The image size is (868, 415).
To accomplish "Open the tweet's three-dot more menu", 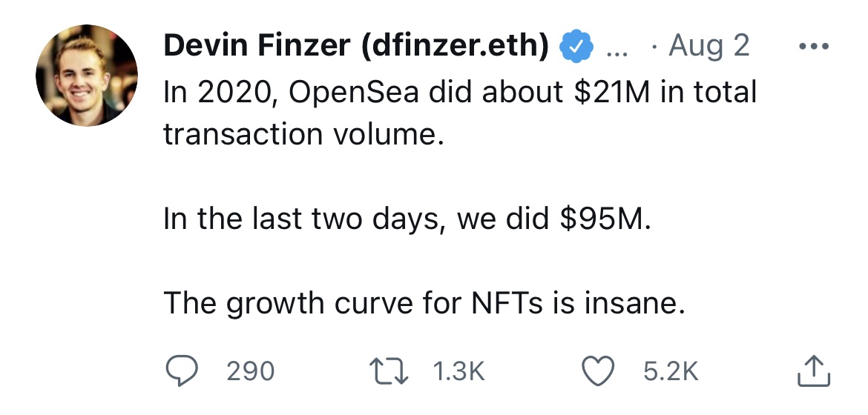I will pyautogui.click(x=814, y=47).
